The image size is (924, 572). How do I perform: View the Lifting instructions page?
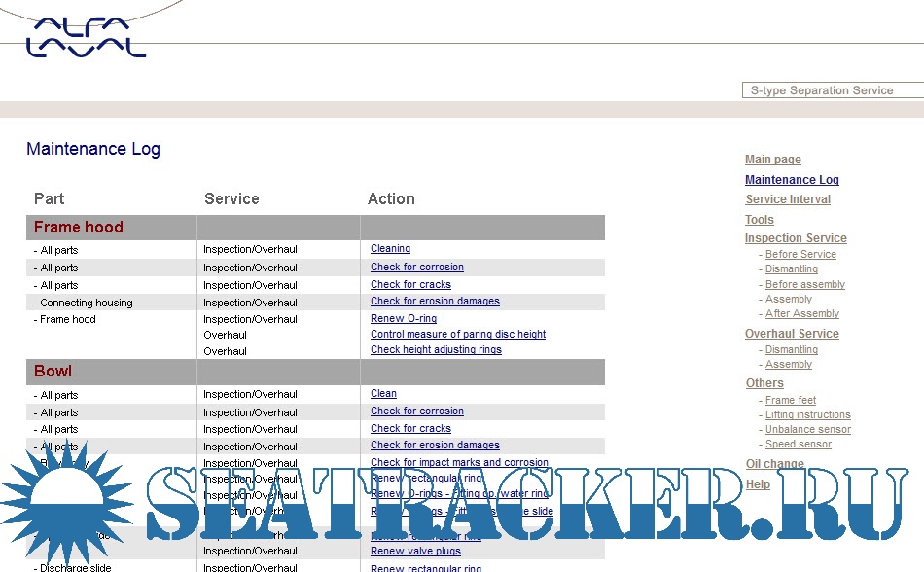pos(807,415)
